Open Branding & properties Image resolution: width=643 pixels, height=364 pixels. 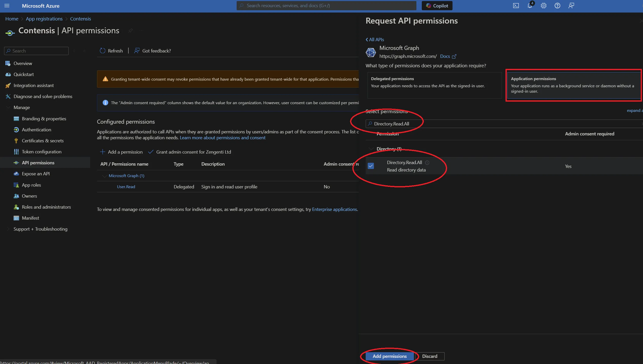[44, 119]
